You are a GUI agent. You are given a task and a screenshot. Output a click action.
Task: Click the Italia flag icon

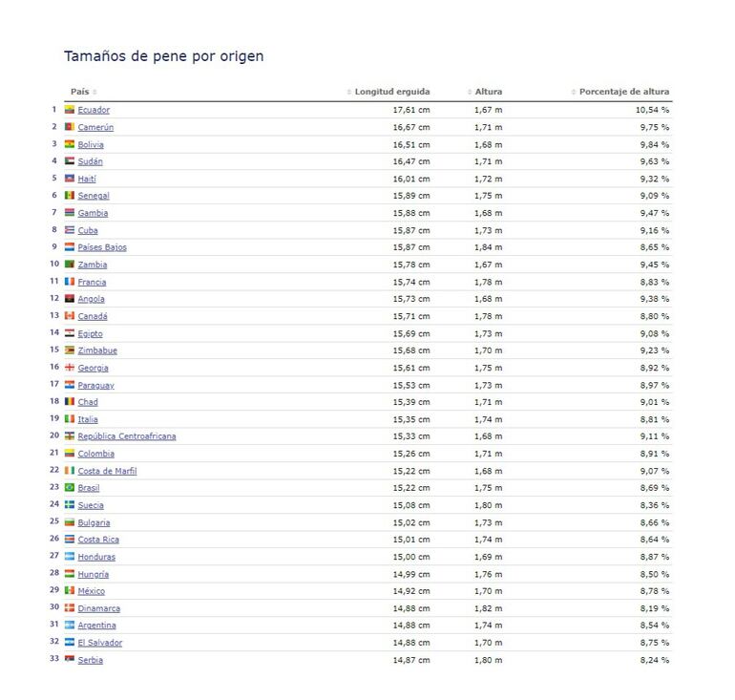coord(70,419)
